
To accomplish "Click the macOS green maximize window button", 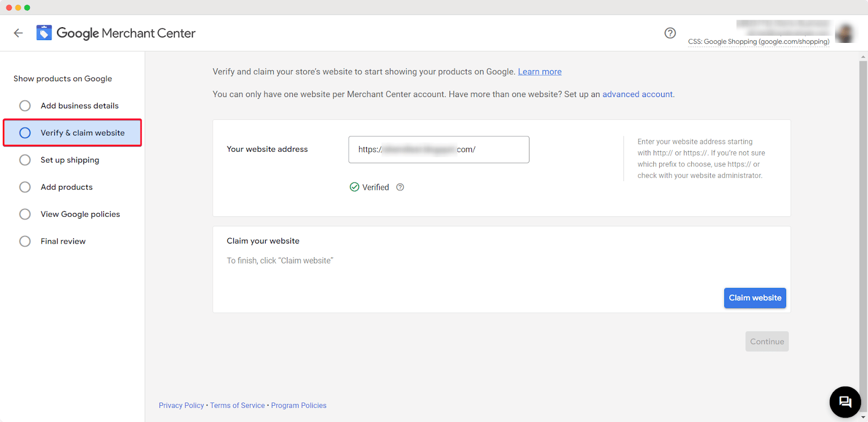I will (x=27, y=8).
